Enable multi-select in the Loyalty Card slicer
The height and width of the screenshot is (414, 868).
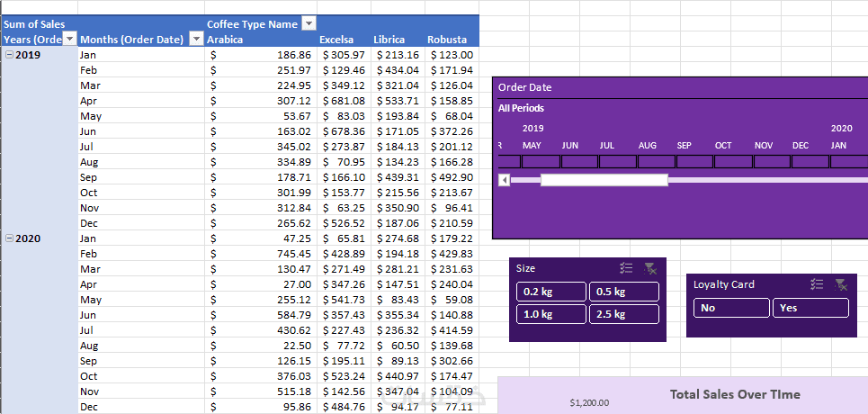pos(817,284)
